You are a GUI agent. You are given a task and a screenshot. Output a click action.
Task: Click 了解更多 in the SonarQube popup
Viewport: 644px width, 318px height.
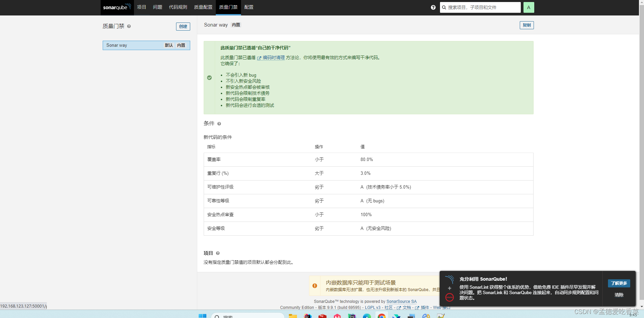[x=619, y=283]
